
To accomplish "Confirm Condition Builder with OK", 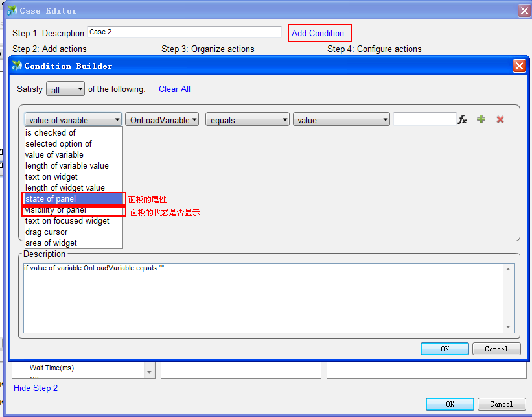I will 445,349.
